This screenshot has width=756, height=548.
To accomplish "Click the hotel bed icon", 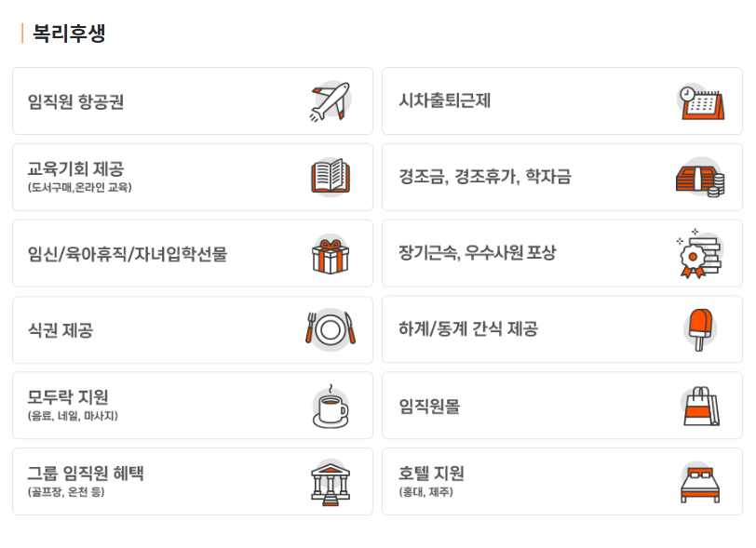I will click(700, 482).
